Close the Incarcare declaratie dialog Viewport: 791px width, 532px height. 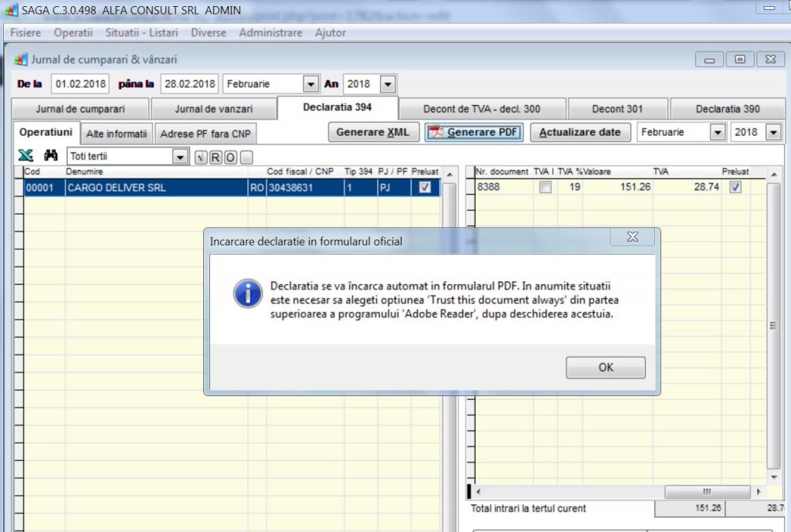(x=632, y=236)
